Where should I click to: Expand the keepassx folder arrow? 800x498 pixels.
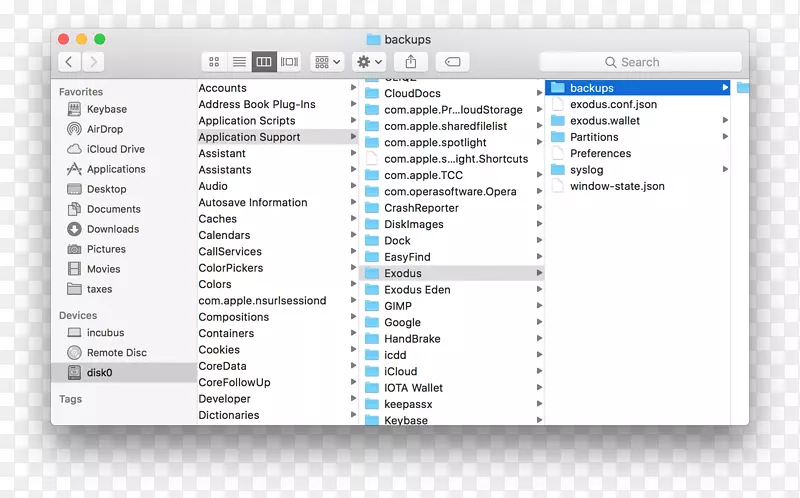pos(539,404)
